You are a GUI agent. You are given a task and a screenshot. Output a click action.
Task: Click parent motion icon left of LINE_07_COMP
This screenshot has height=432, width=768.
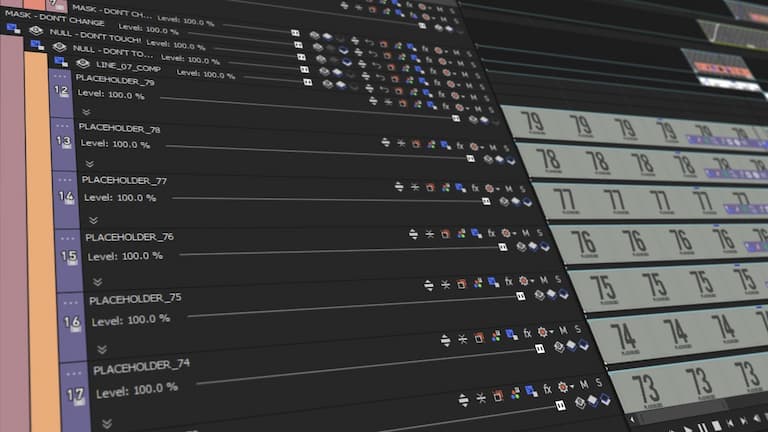(x=61, y=62)
